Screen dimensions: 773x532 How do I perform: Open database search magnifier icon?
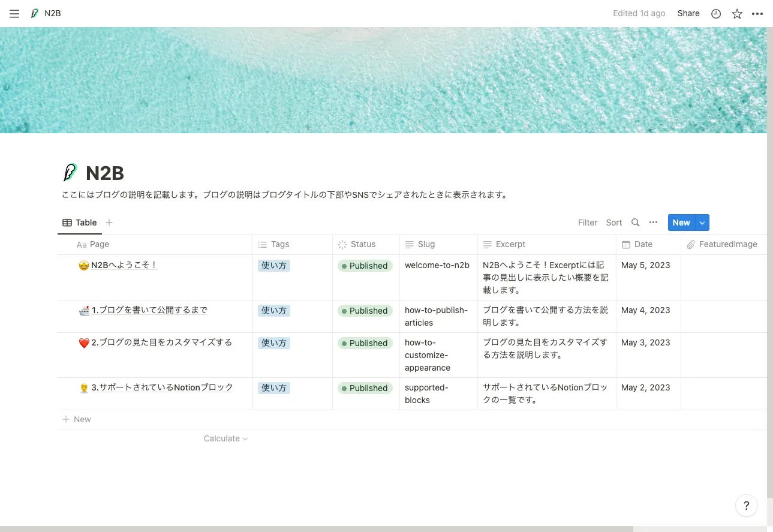[635, 223]
